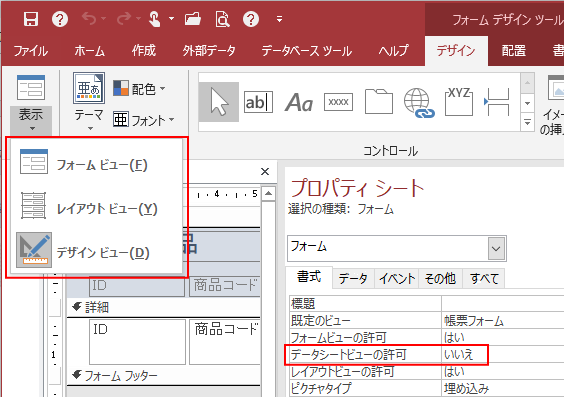The width and height of the screenshot is (564, 397).
Task: Select the Button (xxxx) control
Action: point(338,102)
